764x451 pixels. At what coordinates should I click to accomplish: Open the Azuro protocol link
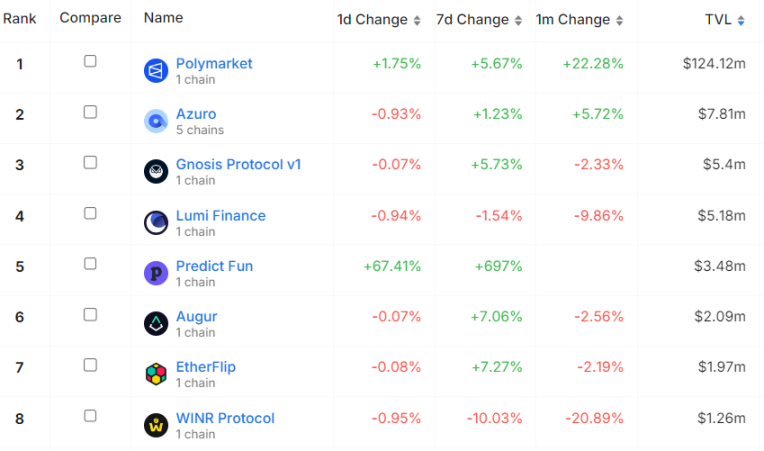[196, 114]
